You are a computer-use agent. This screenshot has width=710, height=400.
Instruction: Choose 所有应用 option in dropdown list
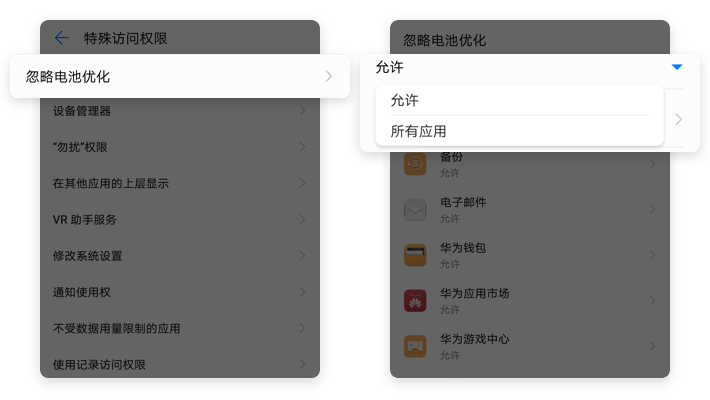pos(519,131)
